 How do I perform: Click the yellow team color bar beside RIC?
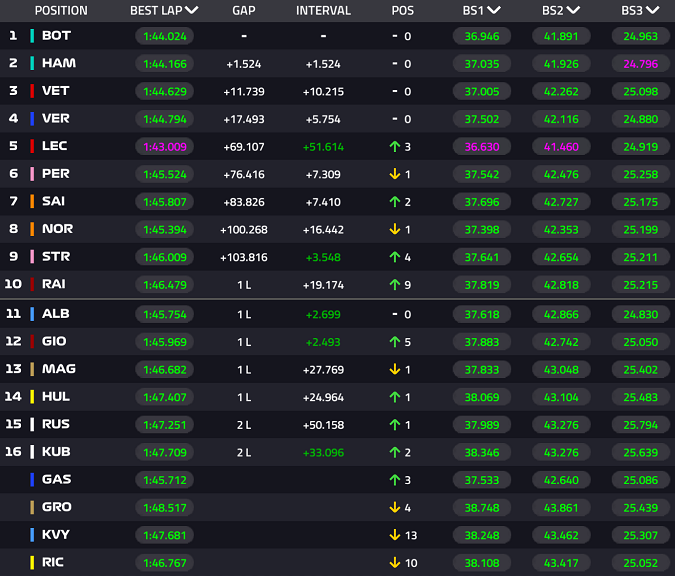point(33,562)
